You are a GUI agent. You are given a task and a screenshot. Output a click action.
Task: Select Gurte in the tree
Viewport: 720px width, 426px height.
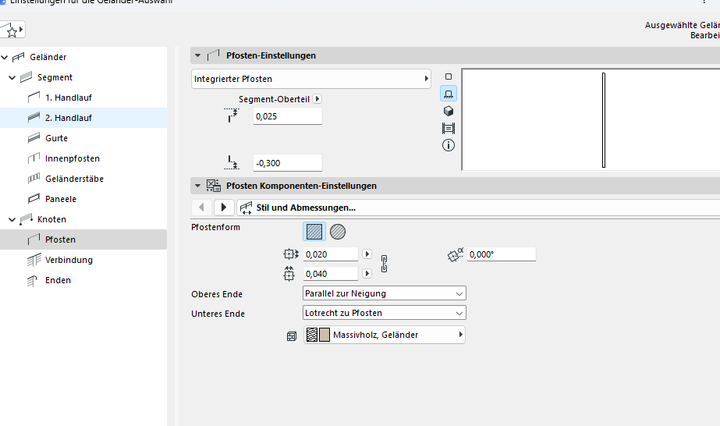pos(56,138)
